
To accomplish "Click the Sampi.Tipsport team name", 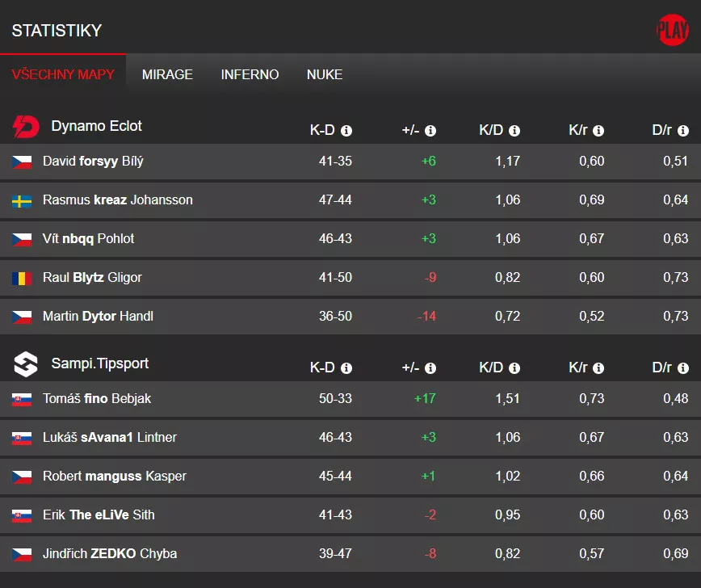I will (x=100, y=363).
